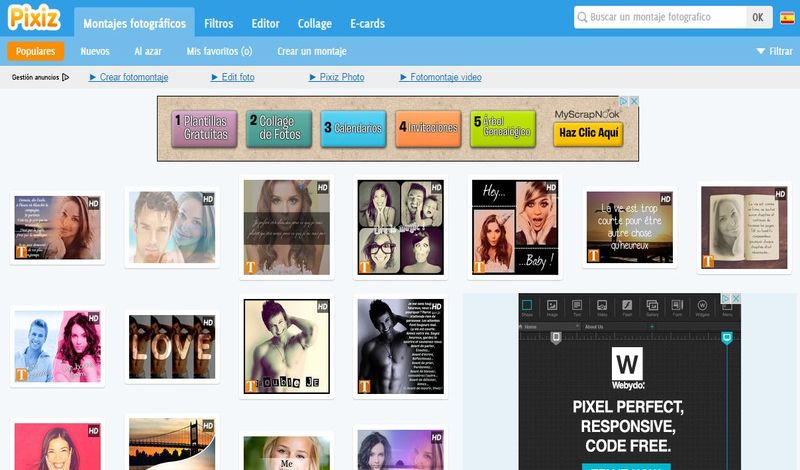Open the Montajes fotográficos tab
The width and height of the screenshot is (800, 470).
pos(134,23)
